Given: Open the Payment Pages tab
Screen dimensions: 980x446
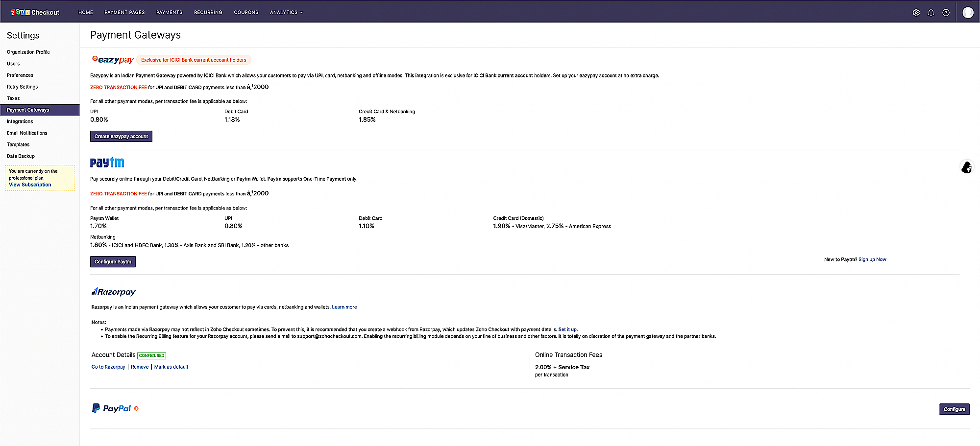Looking at the screenshot, I should tap(124, 12).
